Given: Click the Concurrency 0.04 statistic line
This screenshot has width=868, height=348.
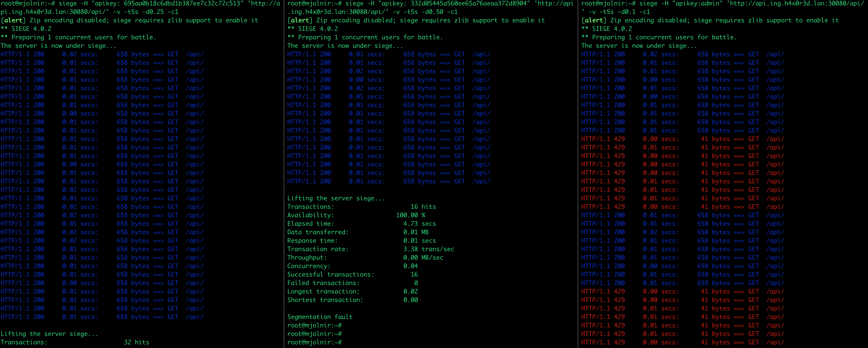Looking at the screenshot, I should coord(352,266).
